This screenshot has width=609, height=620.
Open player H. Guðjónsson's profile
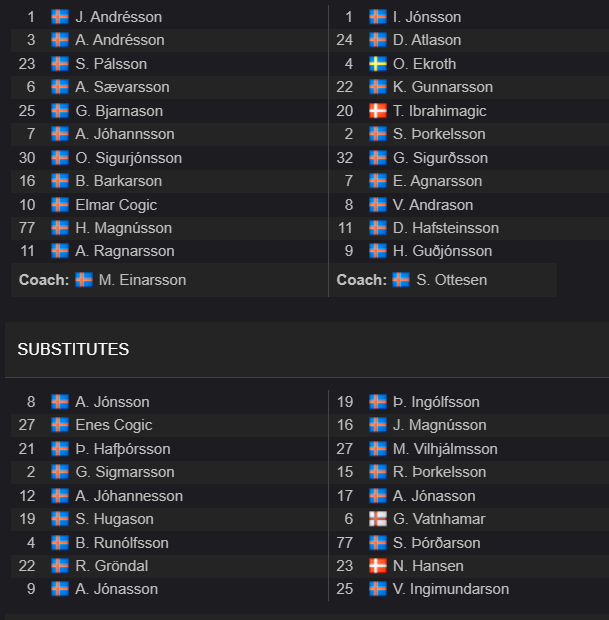coord(443,251)
